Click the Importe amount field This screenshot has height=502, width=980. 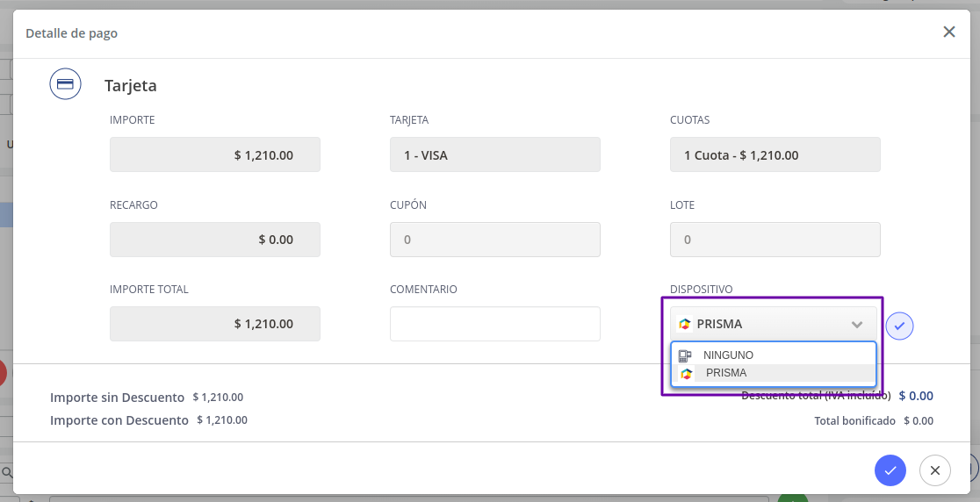click(x=215, y=154)
